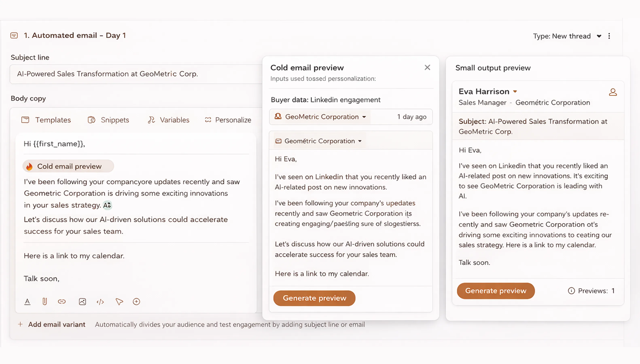Open the Geométric Corporation email dropdown
Viewport: 640px width, 364px height.
point(319,141)
